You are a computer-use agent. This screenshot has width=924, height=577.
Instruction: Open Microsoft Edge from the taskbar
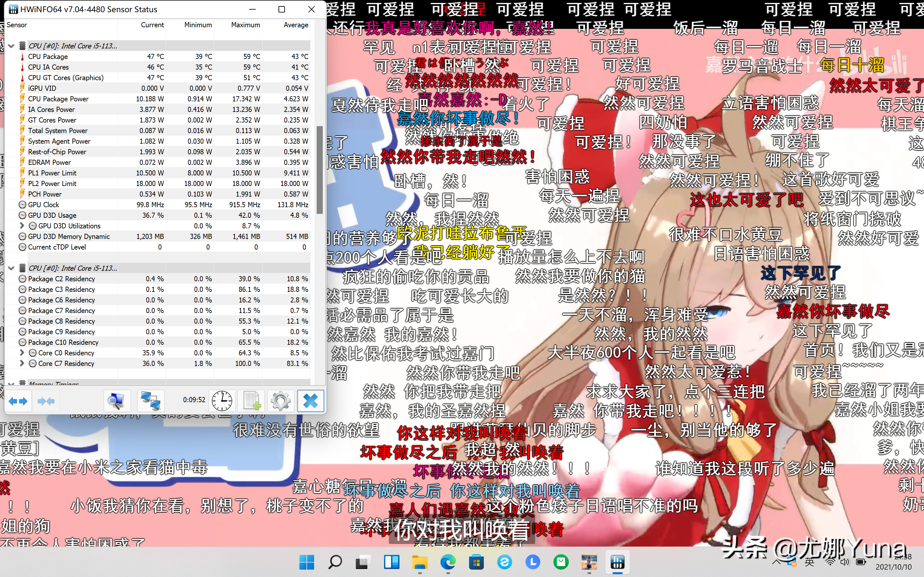448,562
